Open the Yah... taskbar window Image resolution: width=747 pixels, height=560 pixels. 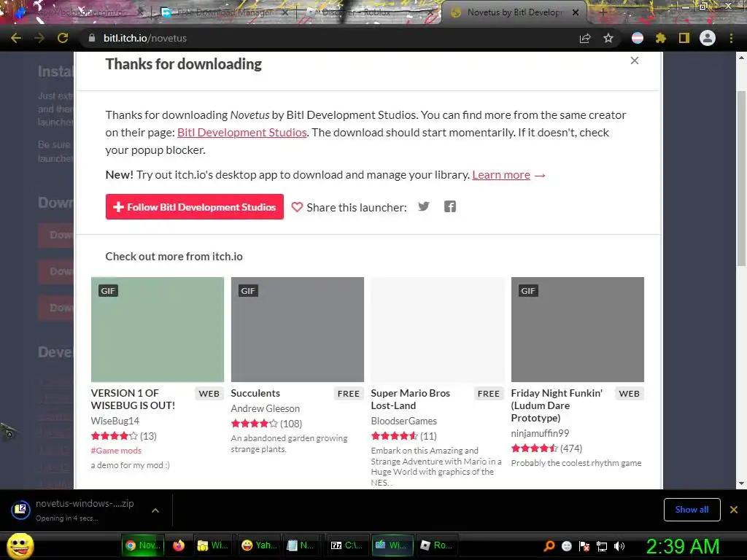click(x=259, y=545)
